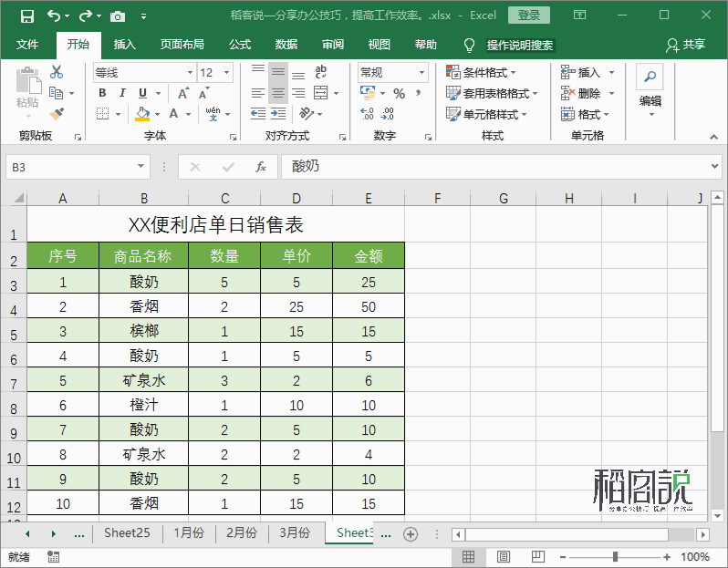Merge and center cells icon
Viewport: 728px width, 568px height.
321,93
